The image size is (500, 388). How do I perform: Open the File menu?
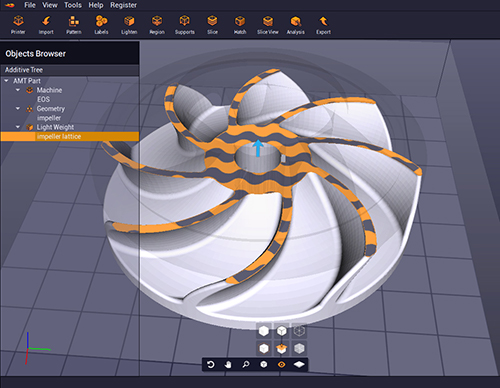click(30, 5)
